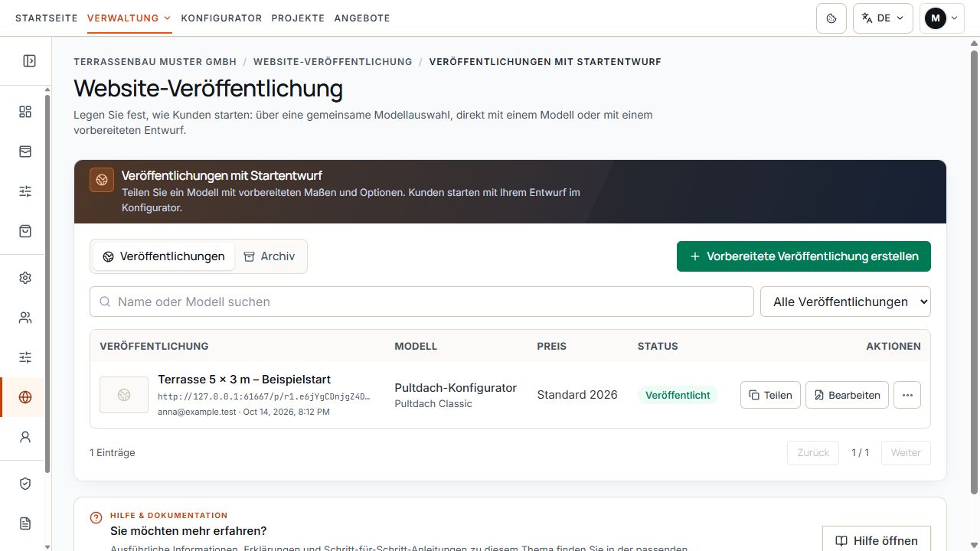The image size is (980, 551).
Task: Click the title Terrasse 5 × 3 m – Beispielstart
Action: (x=244, y=380)
